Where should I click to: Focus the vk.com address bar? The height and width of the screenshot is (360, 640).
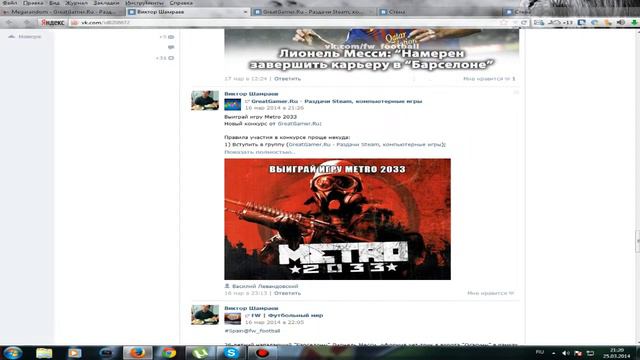pyautogui.click(x=286, y=22)
